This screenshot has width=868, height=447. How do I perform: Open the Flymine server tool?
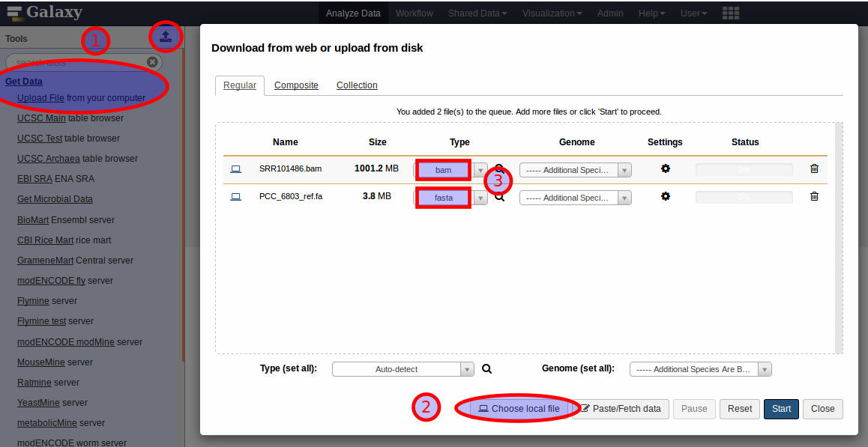pos(47,301)
